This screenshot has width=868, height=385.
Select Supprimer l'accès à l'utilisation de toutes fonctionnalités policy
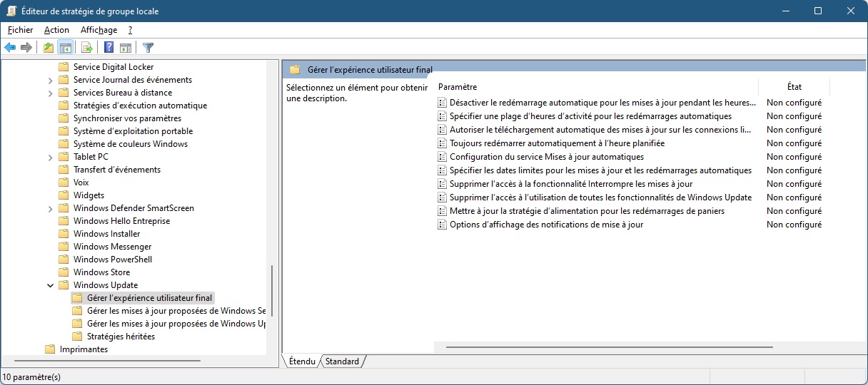(x=600, y=197)
